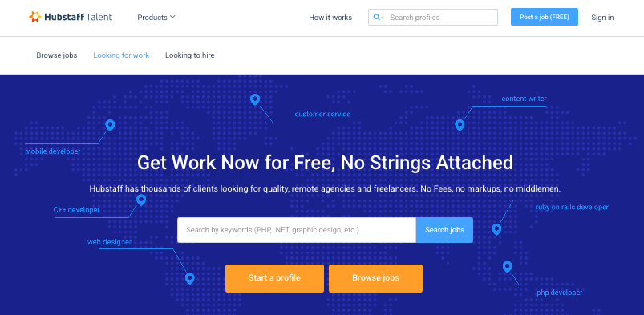Click the ruby on rails developer map pin
644x315 pixels.
click(496, 229)
